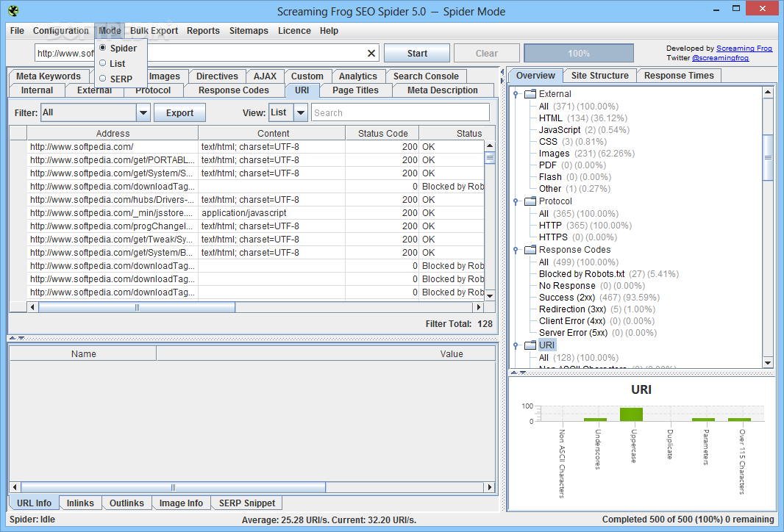Collapse the URI tree node
Viewport: 784px width, 532px height.
tap(516, 345)
